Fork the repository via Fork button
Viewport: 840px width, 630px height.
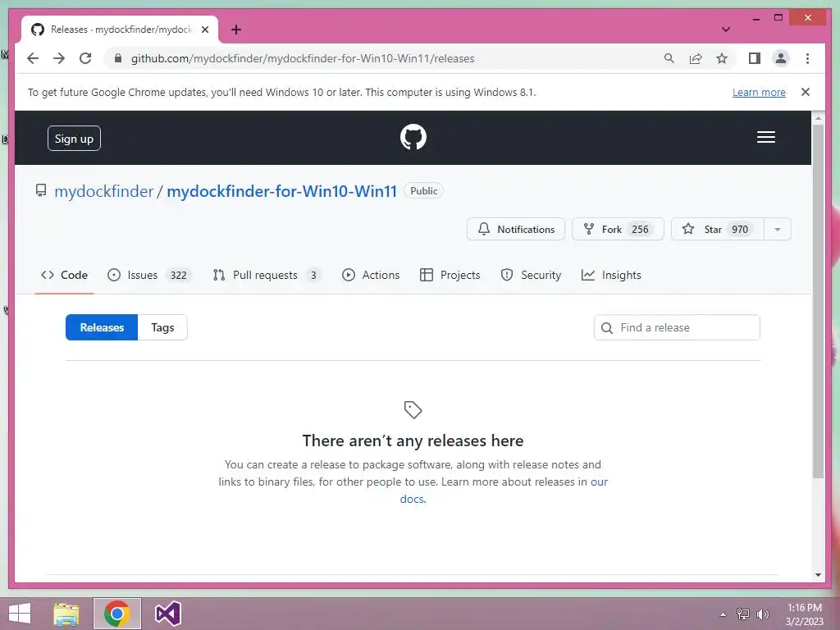(618, 230)
